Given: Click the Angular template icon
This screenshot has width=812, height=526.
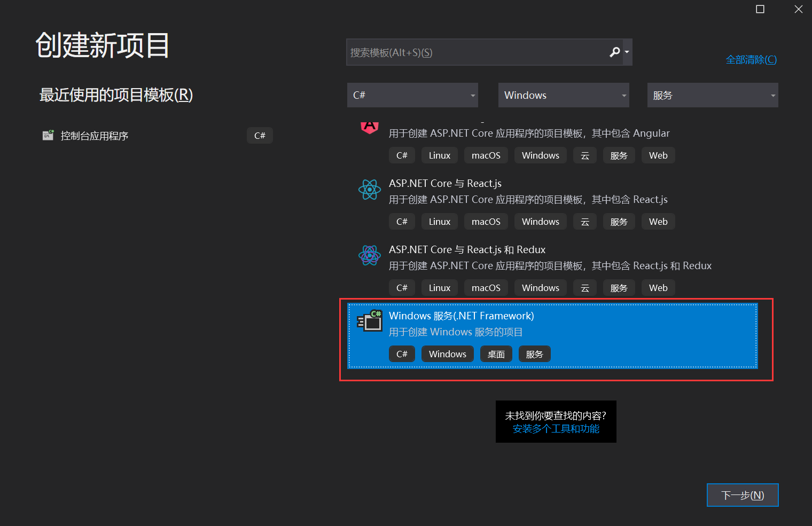Looking at the screenshot, I should coord(370,128).
